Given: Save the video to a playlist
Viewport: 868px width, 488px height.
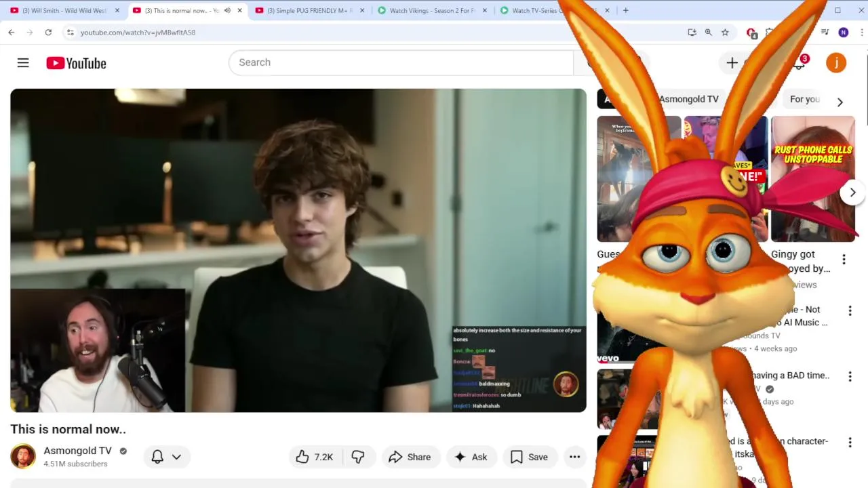Looking at the screenshot, I should pos(529,457).
